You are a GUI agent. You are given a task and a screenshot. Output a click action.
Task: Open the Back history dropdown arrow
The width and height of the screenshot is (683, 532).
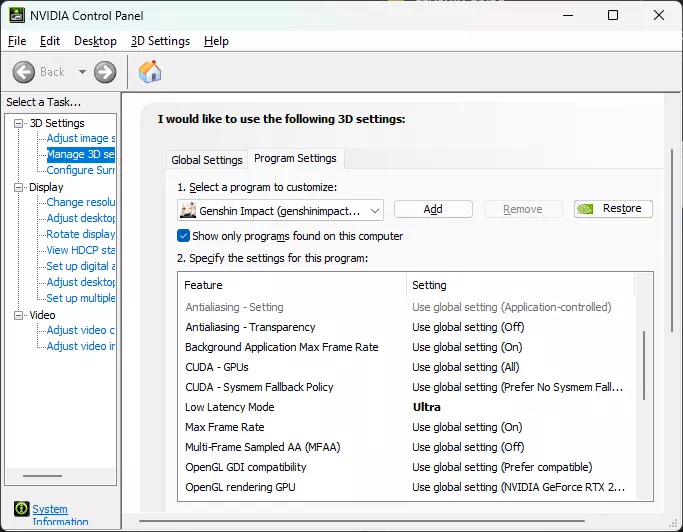click(x=82, y=72)
